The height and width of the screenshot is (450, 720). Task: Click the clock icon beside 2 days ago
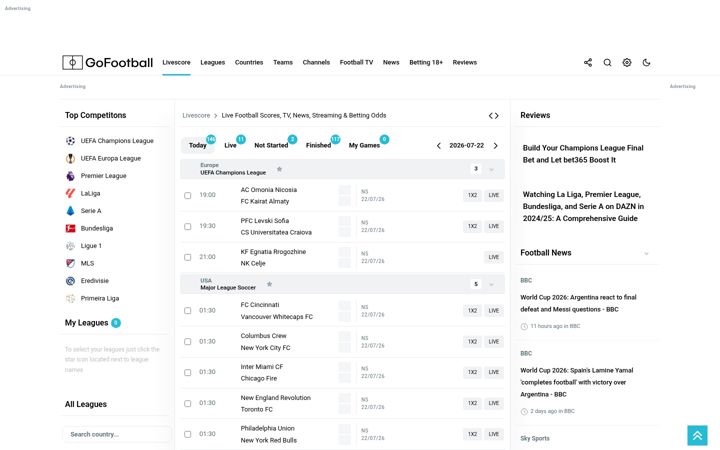(524, 411)
